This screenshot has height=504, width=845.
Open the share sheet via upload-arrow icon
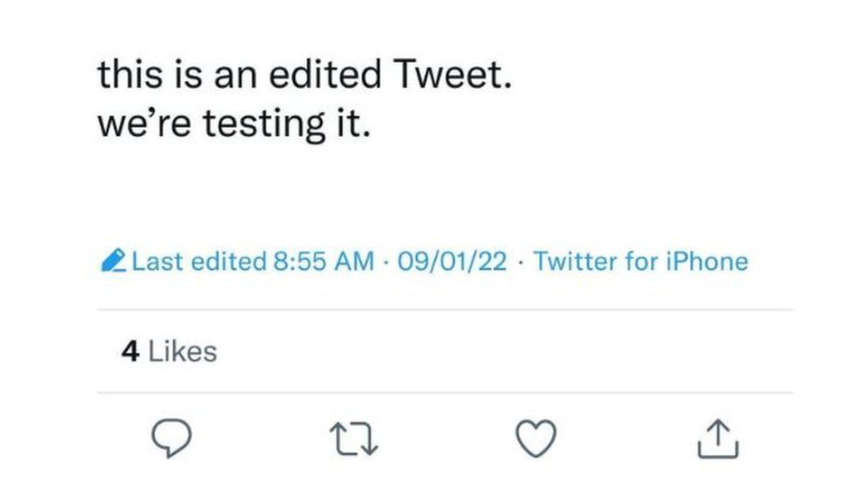point(718,439)
